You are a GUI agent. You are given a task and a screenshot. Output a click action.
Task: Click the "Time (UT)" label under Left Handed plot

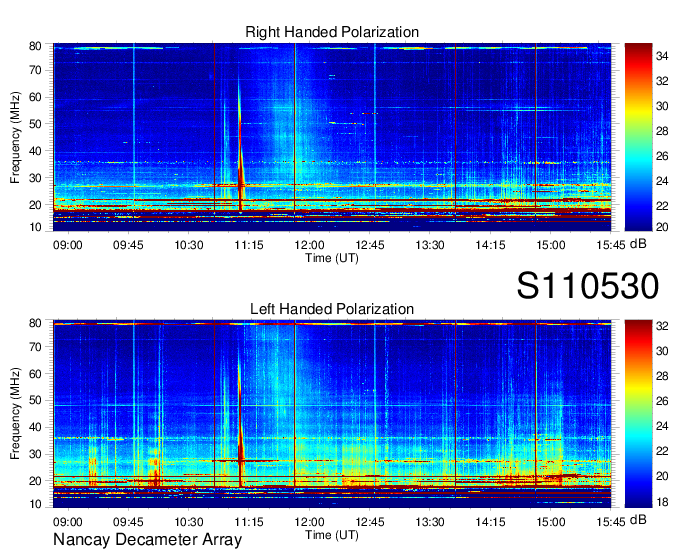click(x=332, y=536)
